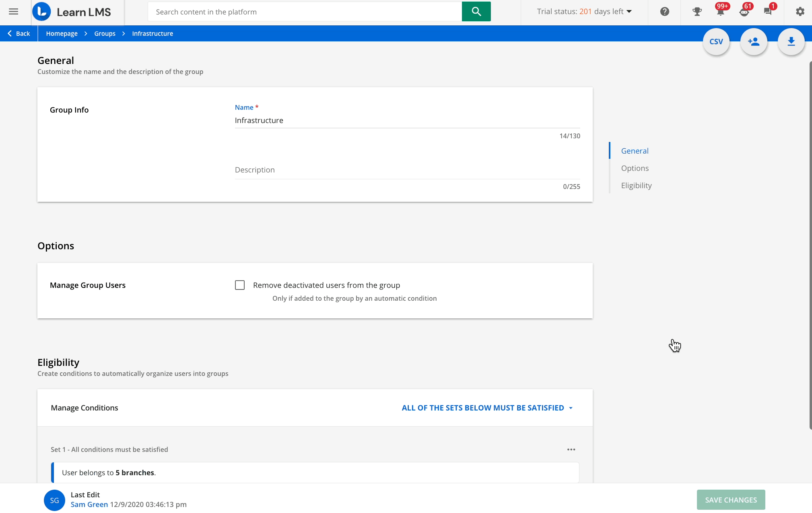Click the CSV import round button
Screen dimensions: 812x513
click(x=716, y=42)
